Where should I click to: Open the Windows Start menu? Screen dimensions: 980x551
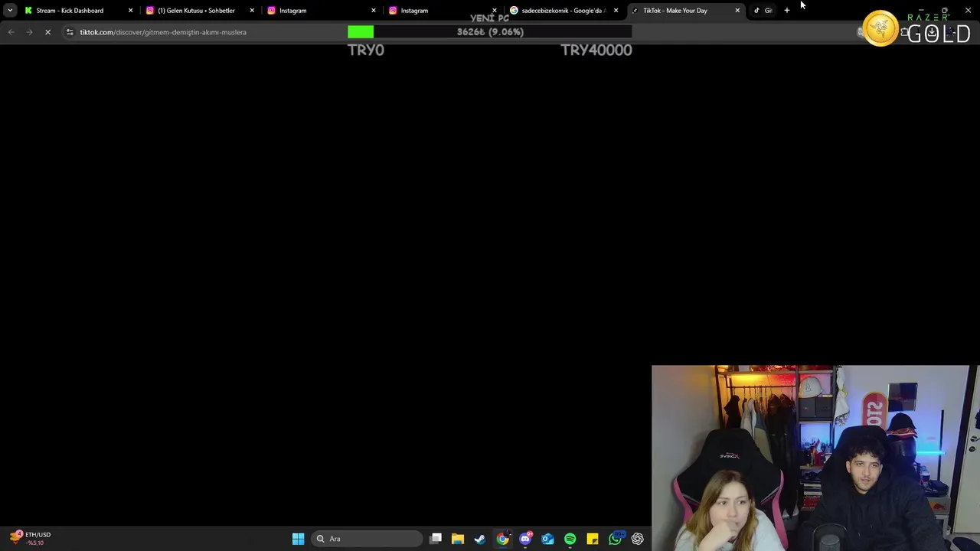tap(298, 539)
